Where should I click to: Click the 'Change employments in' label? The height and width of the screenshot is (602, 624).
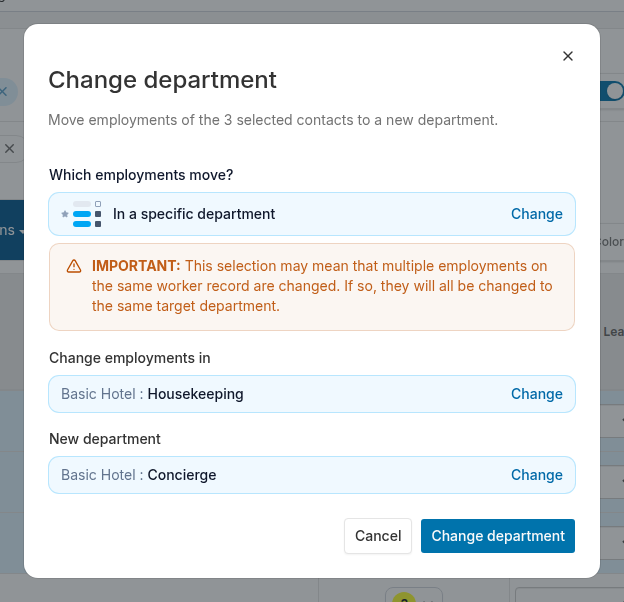[x=129, y=358]
